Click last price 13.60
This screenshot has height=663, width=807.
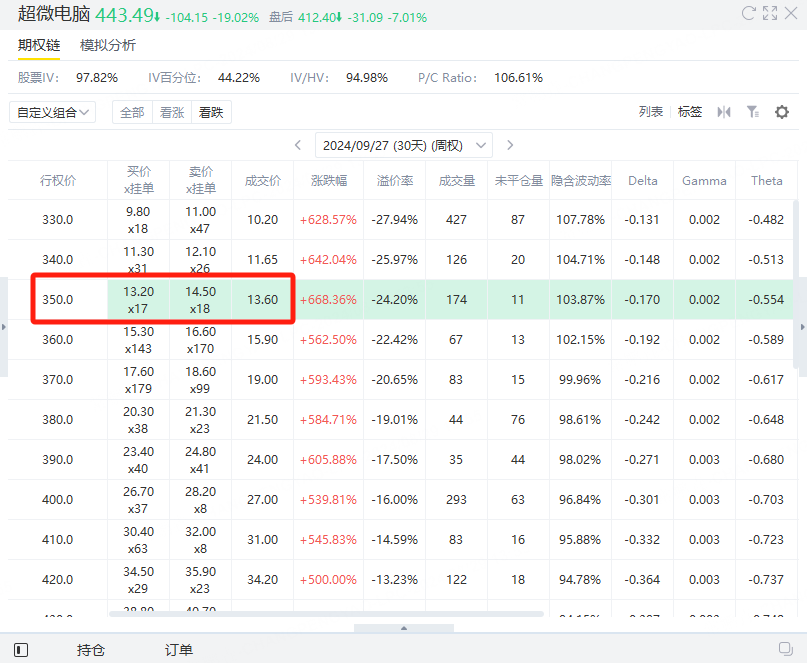pyautogui.click(x=262, y=300)
